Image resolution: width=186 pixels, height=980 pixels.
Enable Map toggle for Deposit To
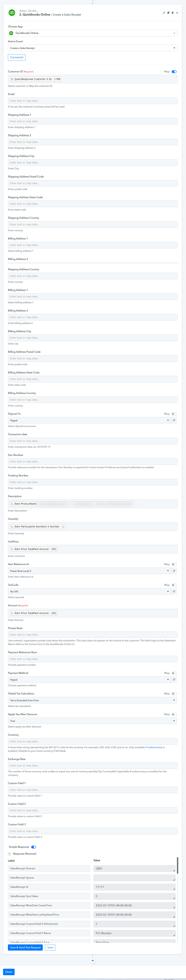(x=174, y=414)
